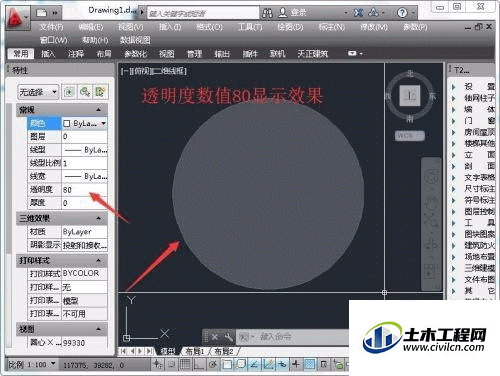Screen dimensions: 500x376
Task: Toggle snap mode in status bar
Action: (171, 364)
